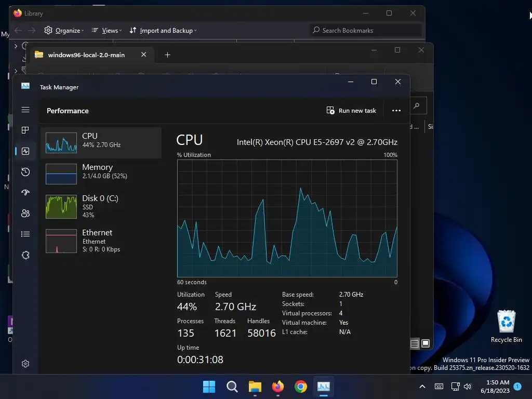The width and height of the screenshot is (532, 399).
Task: Select the CPU performance item
Action: click(x=101, y=142)
